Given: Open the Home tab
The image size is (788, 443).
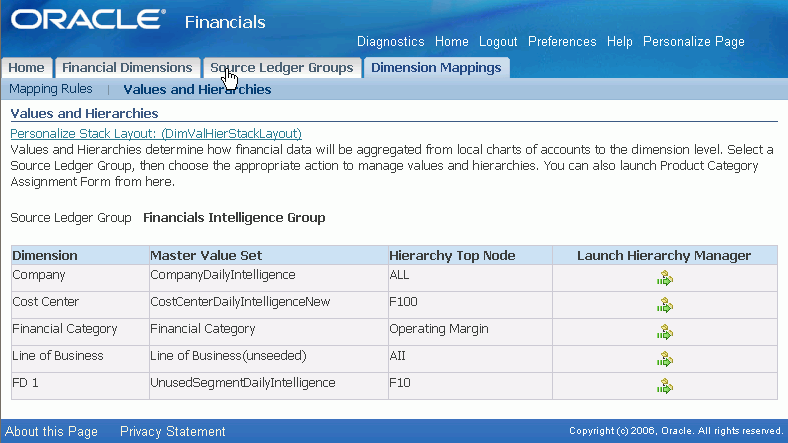Looking at the screenshot, I should (26, 68).
